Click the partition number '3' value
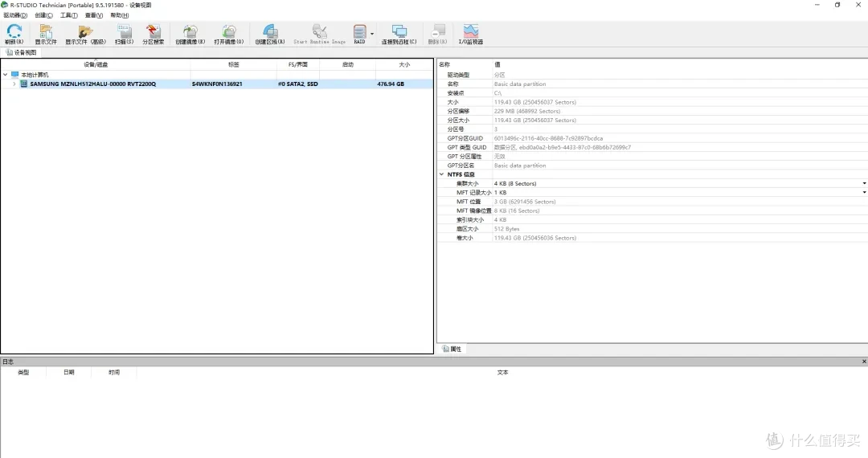 click(496, 129)
